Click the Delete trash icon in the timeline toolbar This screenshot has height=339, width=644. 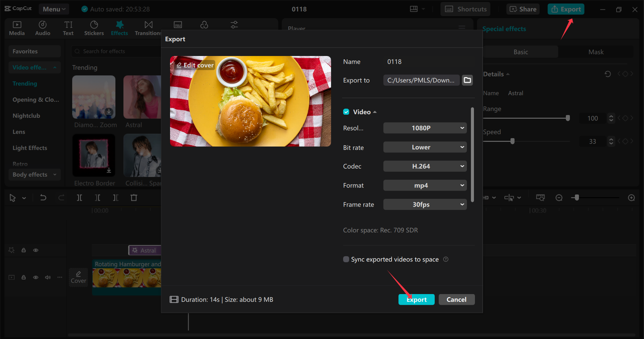[x=134, y=197]
